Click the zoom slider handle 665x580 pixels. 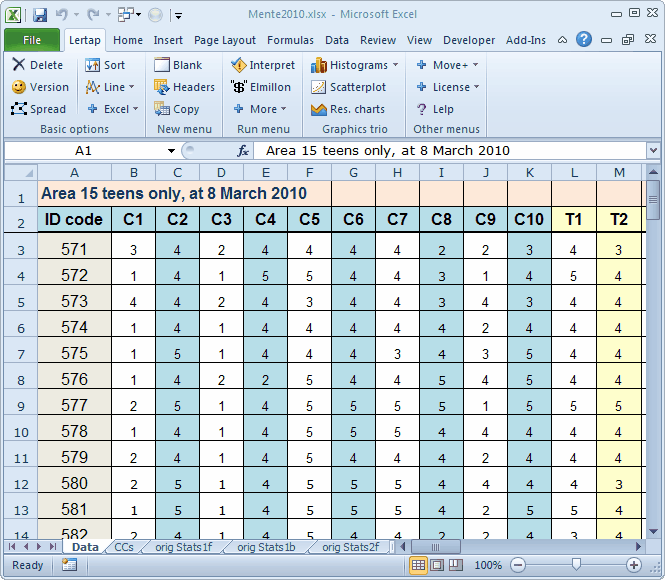tap(576, 564)
